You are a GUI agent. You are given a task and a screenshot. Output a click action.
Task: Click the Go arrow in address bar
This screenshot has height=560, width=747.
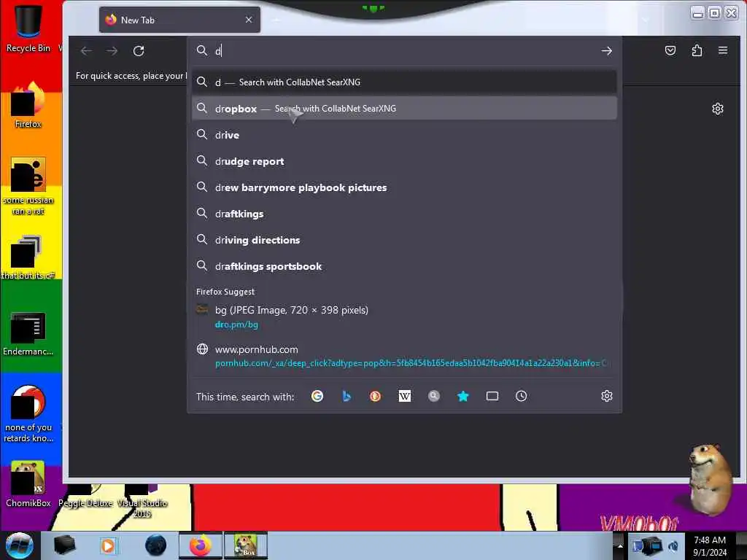pyautogui.click(x=606, y=51)
